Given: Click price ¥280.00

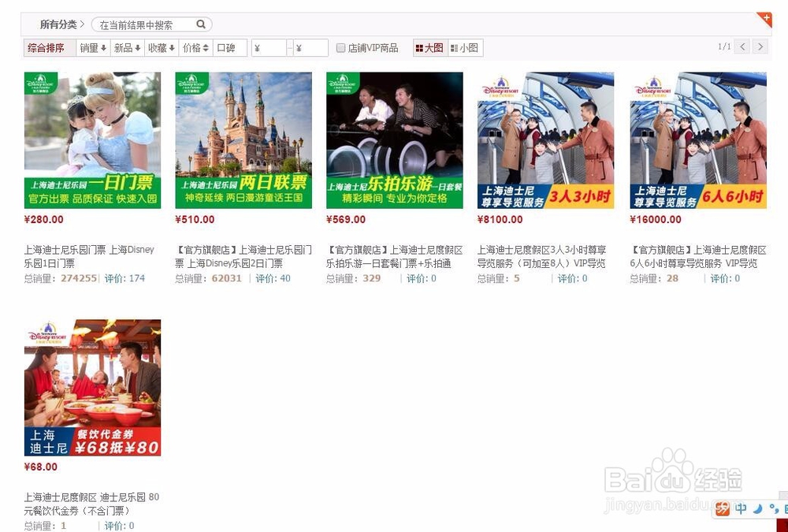Looking at the screenshot, I should point(43,219).
